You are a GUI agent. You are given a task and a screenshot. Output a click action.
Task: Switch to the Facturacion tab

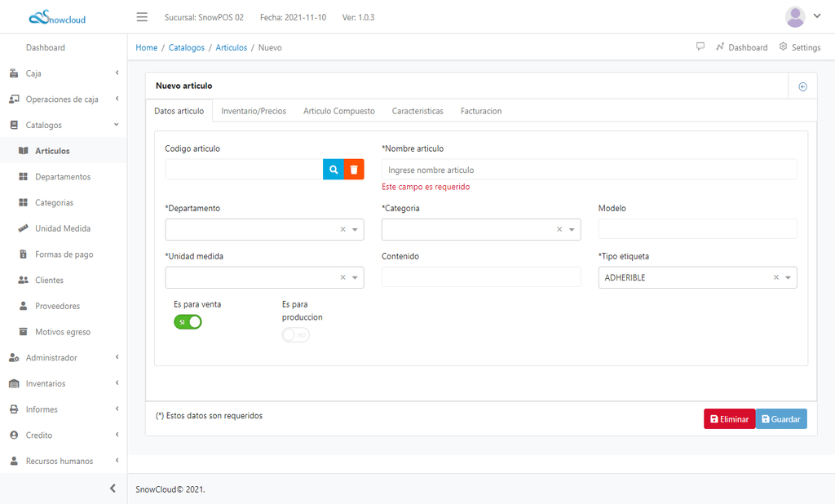[x=480, y=111]
